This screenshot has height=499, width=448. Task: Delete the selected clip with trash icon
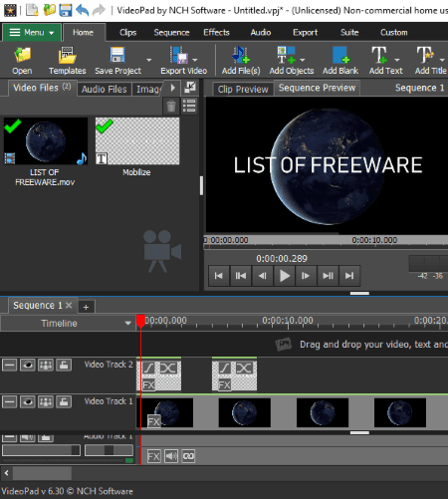click(x=171, y=107)
